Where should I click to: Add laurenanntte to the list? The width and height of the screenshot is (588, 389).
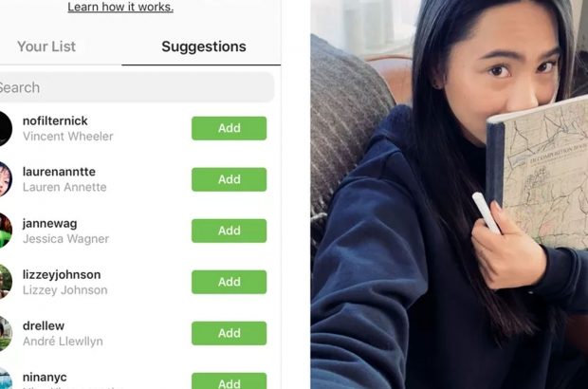click(x=230, y=179)
